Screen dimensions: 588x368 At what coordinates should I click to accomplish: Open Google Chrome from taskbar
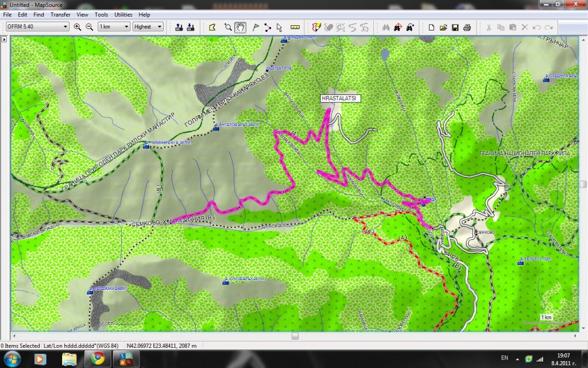point(98,359)
